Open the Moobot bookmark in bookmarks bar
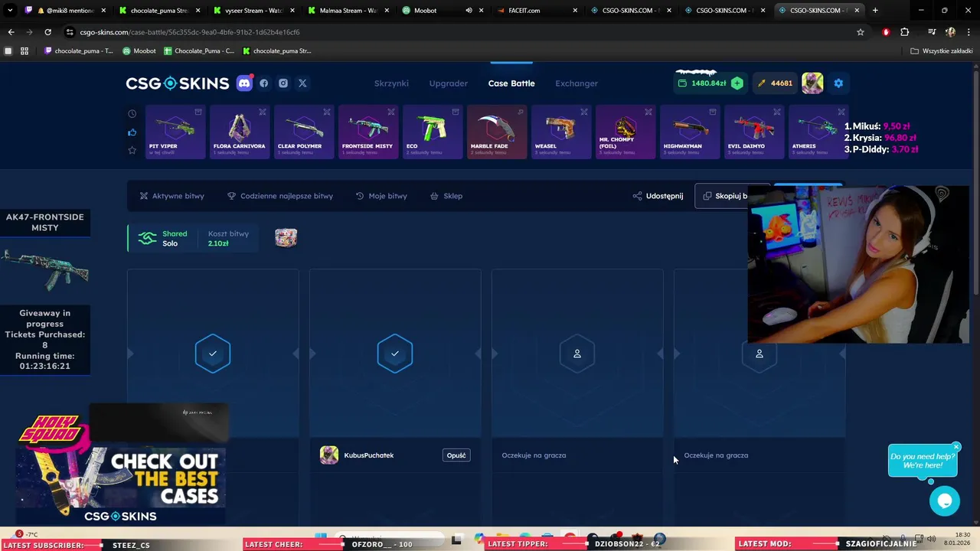The image size is (980, 551). (139, 51)
